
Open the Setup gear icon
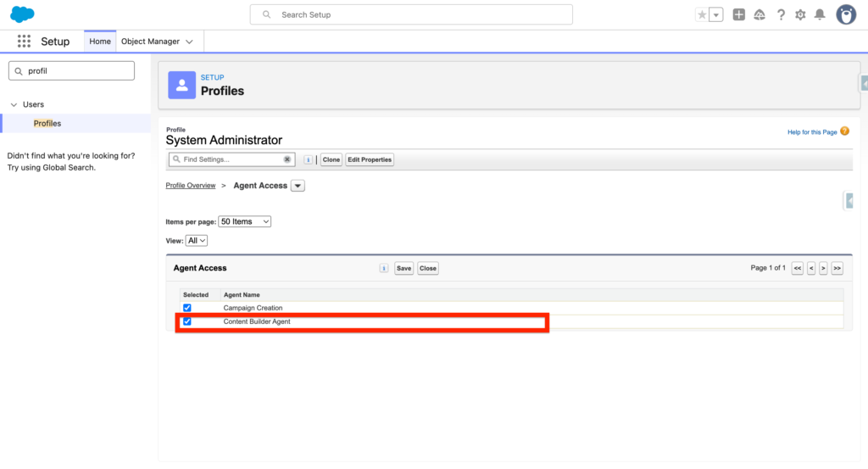tap(800, 14)
